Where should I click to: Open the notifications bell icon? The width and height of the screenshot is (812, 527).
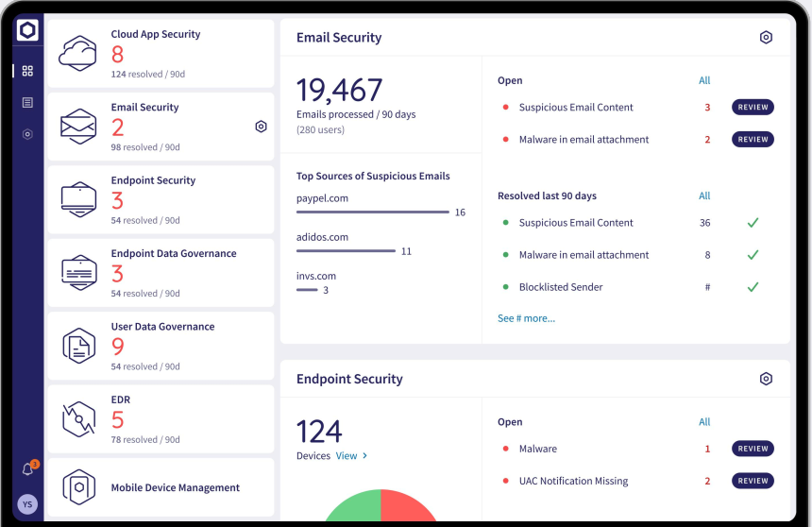tap(28, 469)
